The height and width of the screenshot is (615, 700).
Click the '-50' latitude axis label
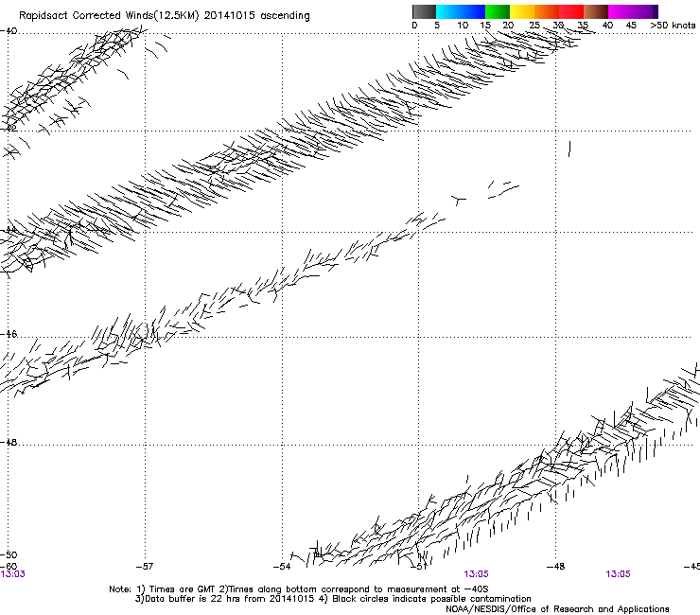(x=9, y=554)
